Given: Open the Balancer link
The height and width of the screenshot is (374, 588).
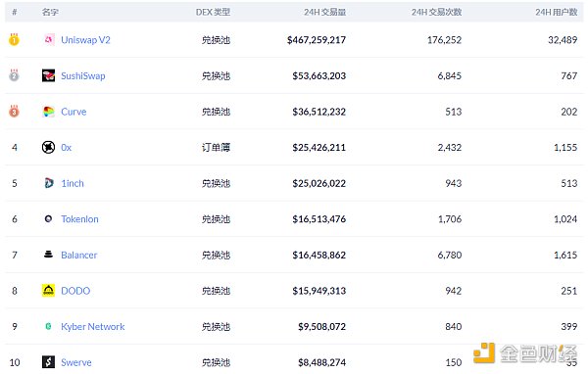Looking at the screenshot, I should pyautogui.click(x=78, y=256).
